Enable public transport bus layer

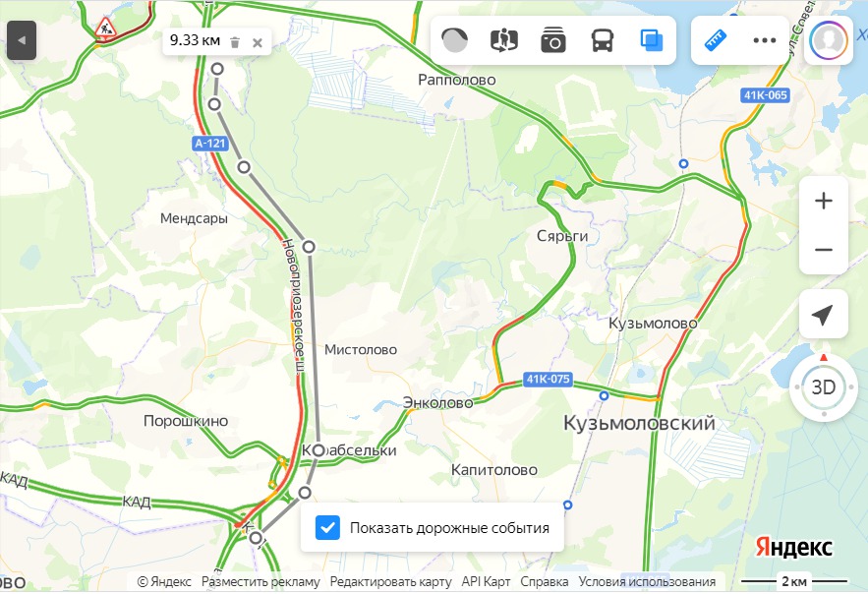click(603, 40)
